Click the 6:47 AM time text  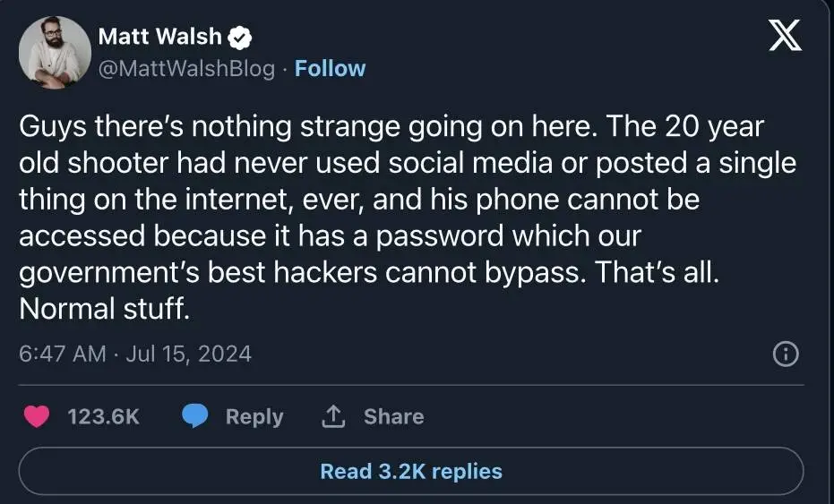[62, 354]
